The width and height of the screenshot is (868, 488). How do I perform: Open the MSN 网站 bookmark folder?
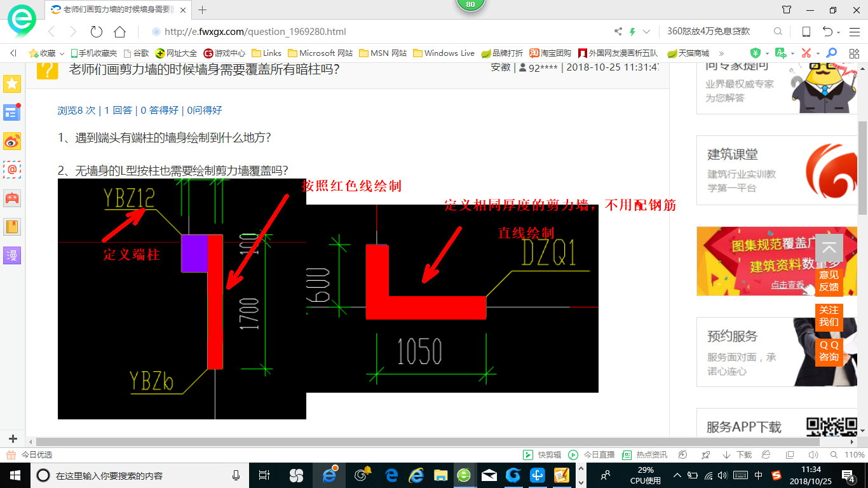click(383, 53)
